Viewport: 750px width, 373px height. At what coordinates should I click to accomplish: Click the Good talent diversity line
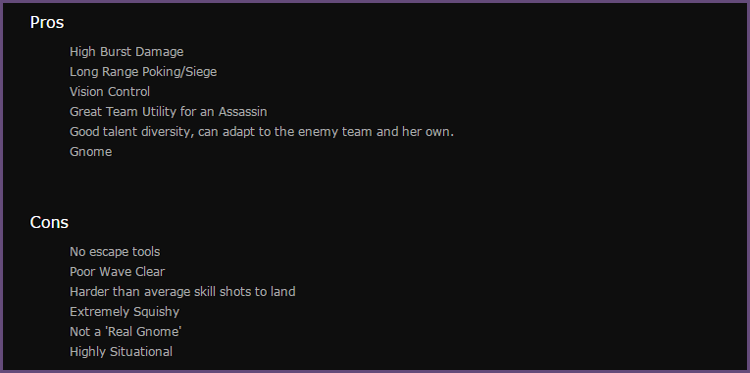(x=262, y=132)
